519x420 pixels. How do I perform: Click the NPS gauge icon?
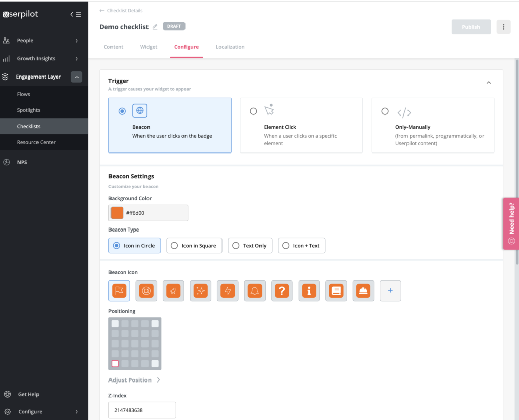(6, 162)
